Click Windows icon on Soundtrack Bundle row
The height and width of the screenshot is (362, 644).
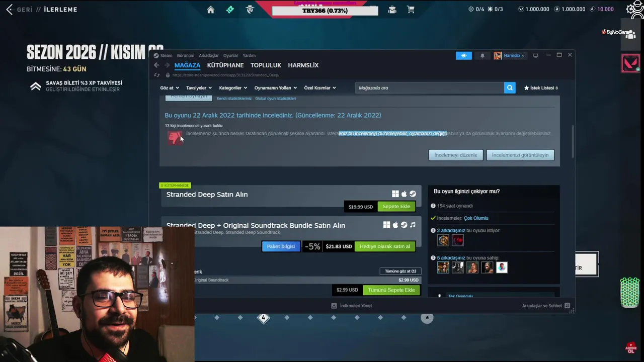click(x=386, y=225)
